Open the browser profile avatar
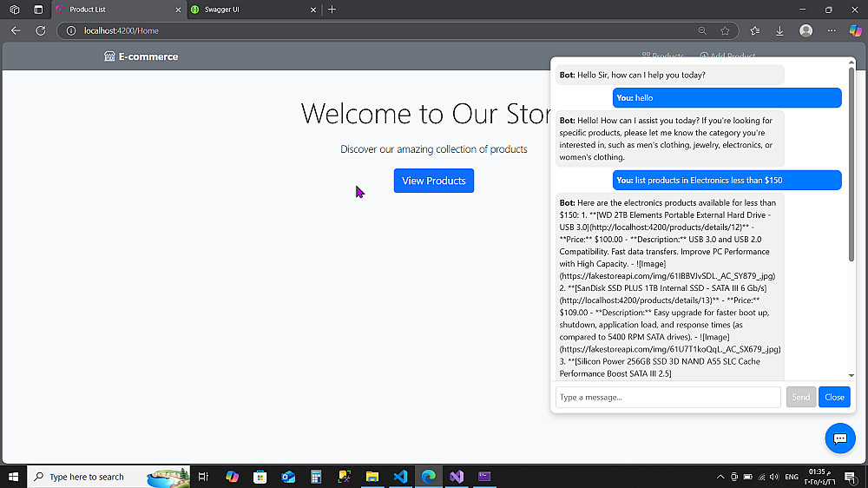The image size is (868, 488). click(x=806, y=30)
